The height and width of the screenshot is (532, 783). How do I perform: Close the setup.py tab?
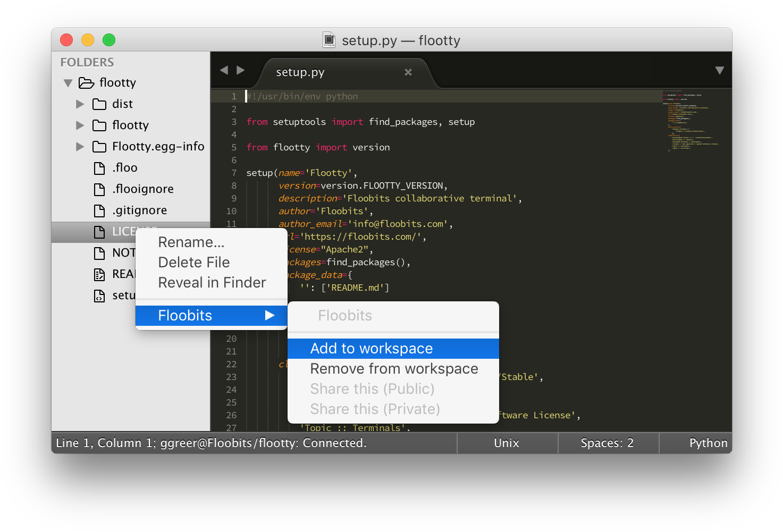tap(408, 72)
